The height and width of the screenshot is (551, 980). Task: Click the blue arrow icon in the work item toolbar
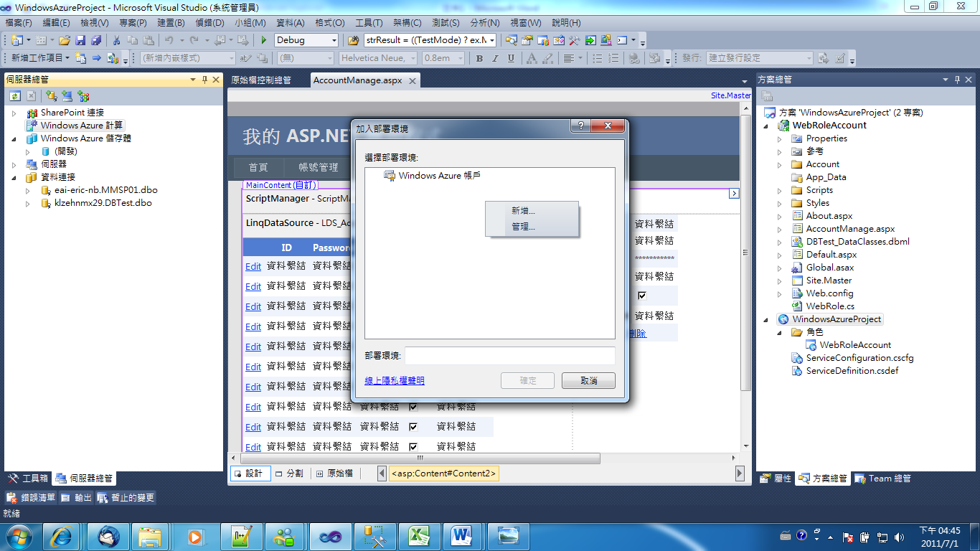point(97,58)
